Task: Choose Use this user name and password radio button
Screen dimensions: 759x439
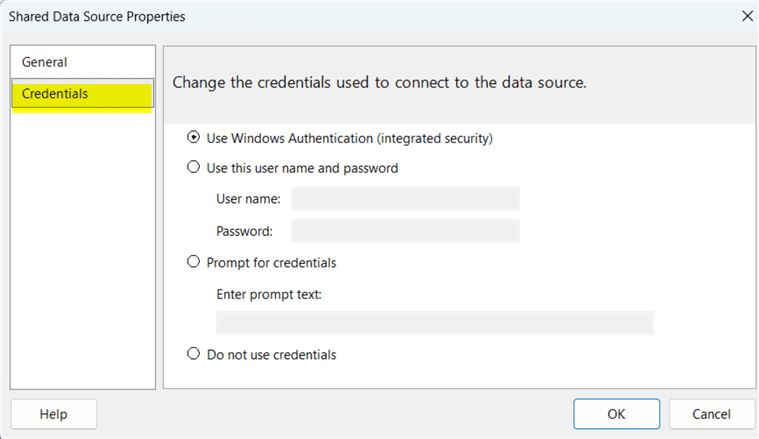Action: (194, 168)
